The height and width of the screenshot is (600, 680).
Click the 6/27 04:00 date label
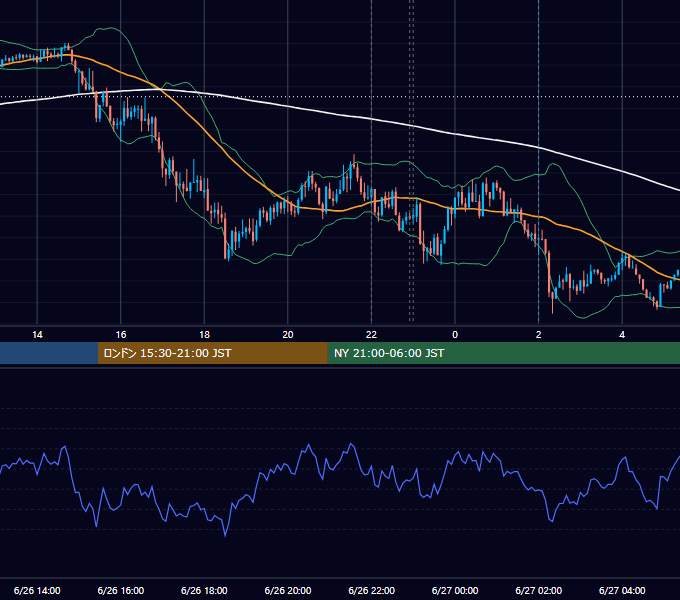(x=622, y=590)
